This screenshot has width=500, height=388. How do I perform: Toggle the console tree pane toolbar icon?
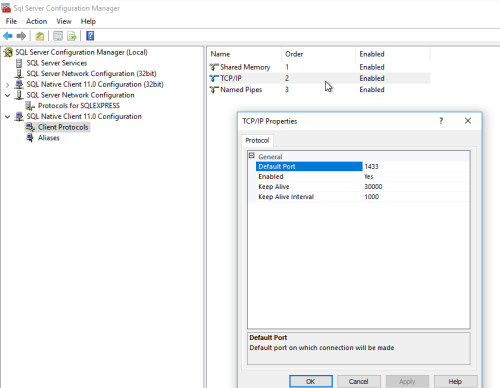[x=58, y=36]
